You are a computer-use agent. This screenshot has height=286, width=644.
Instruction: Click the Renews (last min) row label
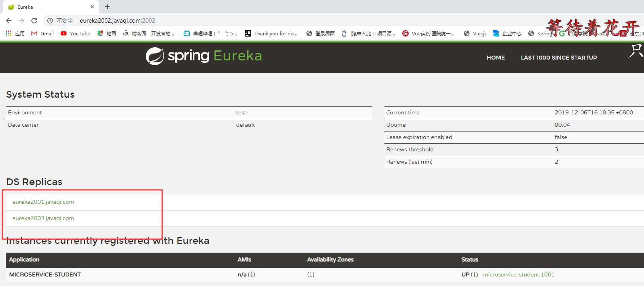(409, 162)
